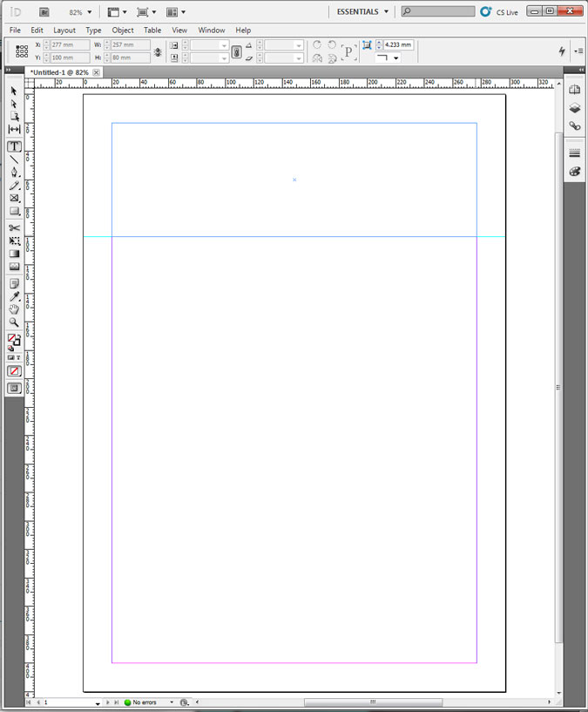
Task: Click the fill and stroke swatch
Action: pyautogui.click(x=14, y=340)
